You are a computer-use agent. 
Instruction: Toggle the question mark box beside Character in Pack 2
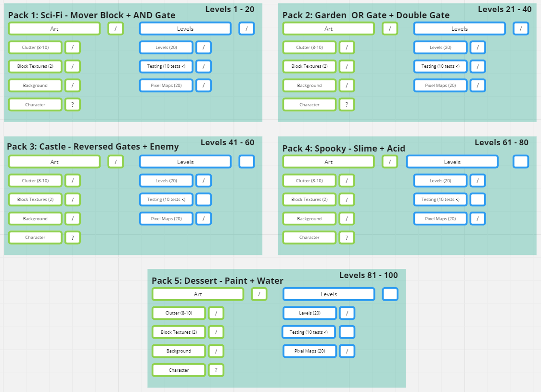pos(347,104)
